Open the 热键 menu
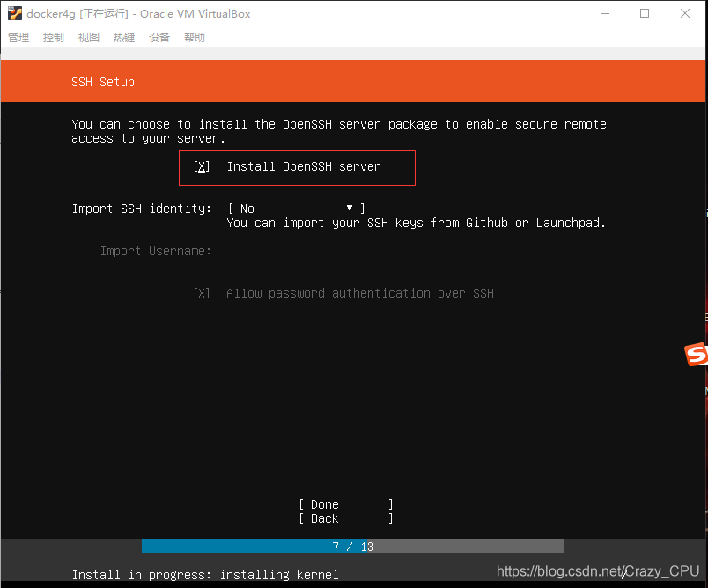 pos(123,38)
